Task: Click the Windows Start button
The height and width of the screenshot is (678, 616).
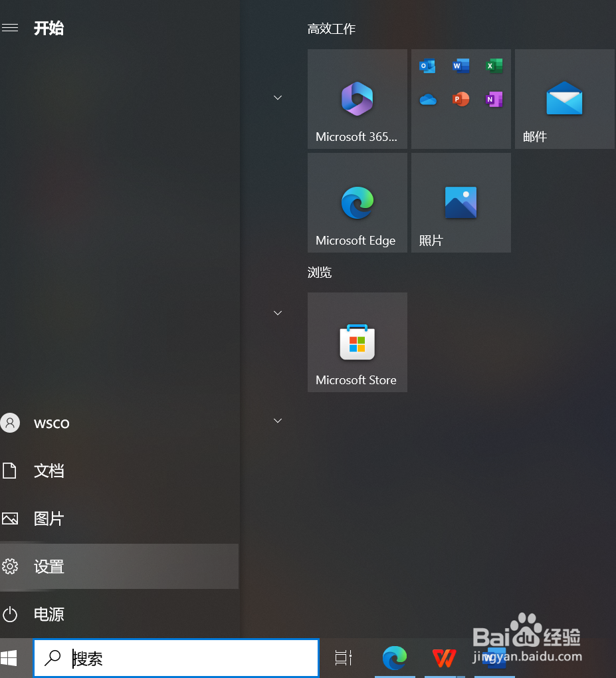Action: 9,658
